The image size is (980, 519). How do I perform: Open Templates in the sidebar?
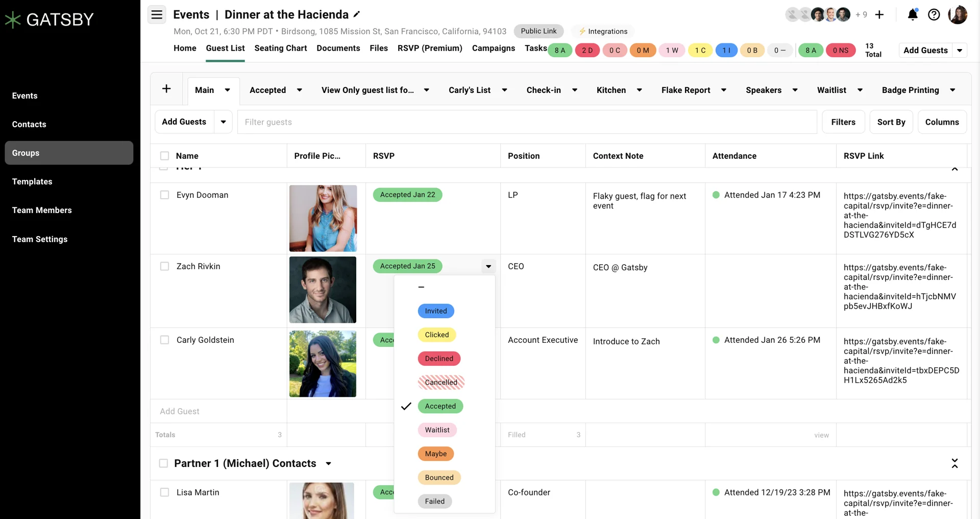pyautogui.click(x=32, y=181)
